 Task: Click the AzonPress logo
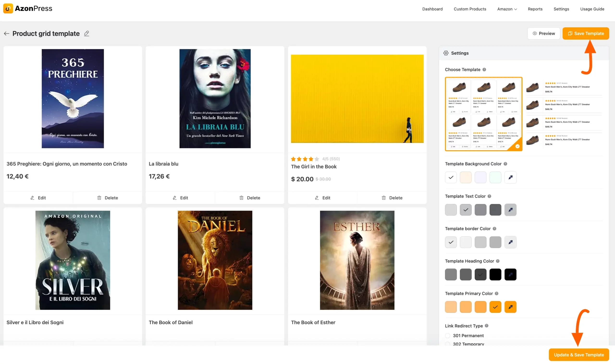coord(27,8)
